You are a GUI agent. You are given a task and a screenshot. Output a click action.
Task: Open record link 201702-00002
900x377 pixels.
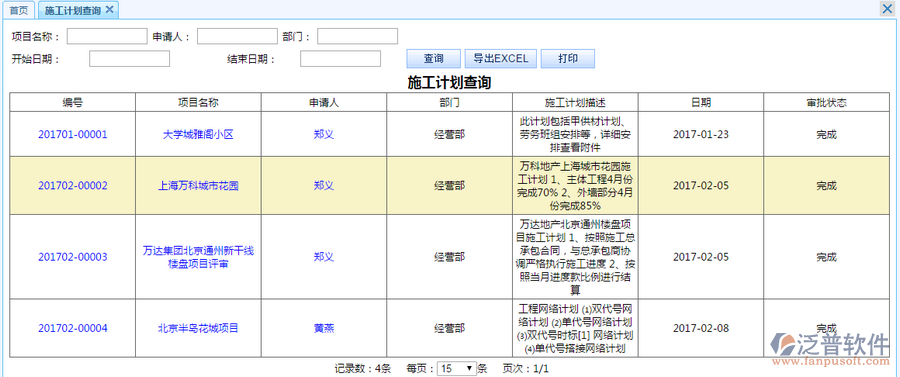(x=73, y=186)
